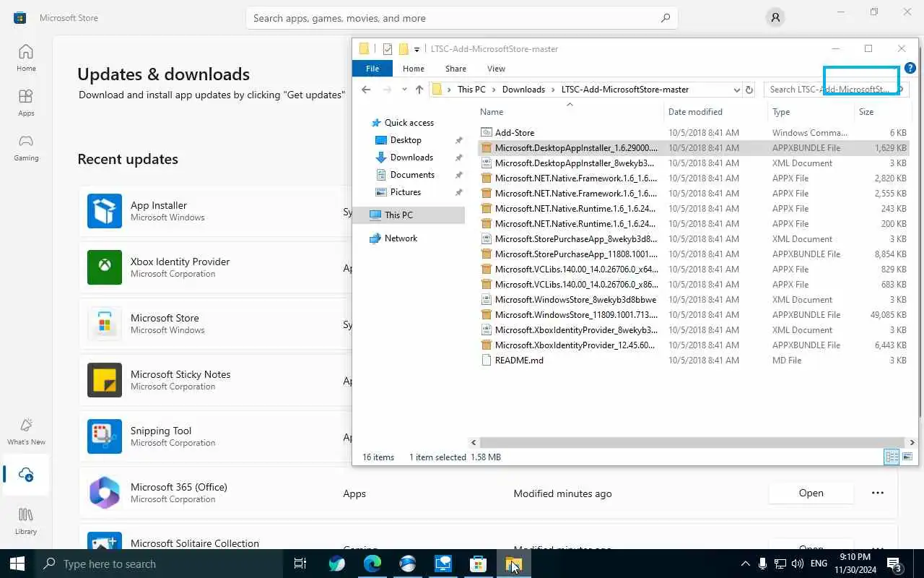The width and height of the screenshot is (924, 578).
Task: Open the Home ribbon tab
Action: click(414, 69)
